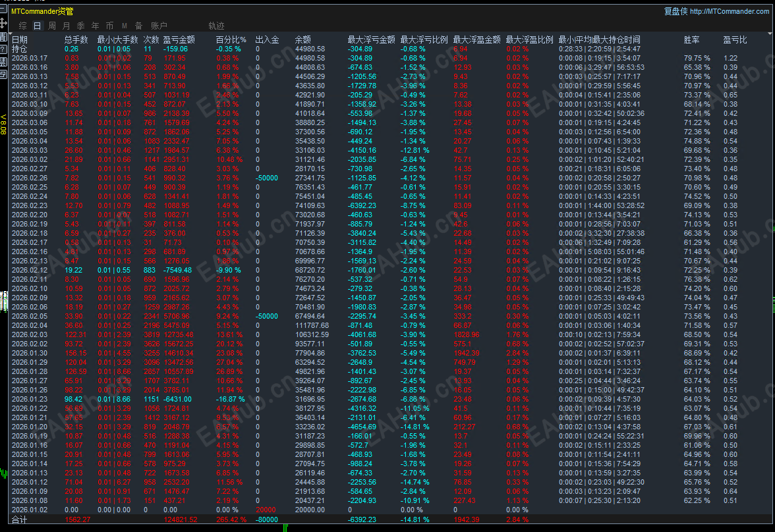Click the 15672.25 profit value
The width and height of the screenshot is (775, 532).
(179, 344)
